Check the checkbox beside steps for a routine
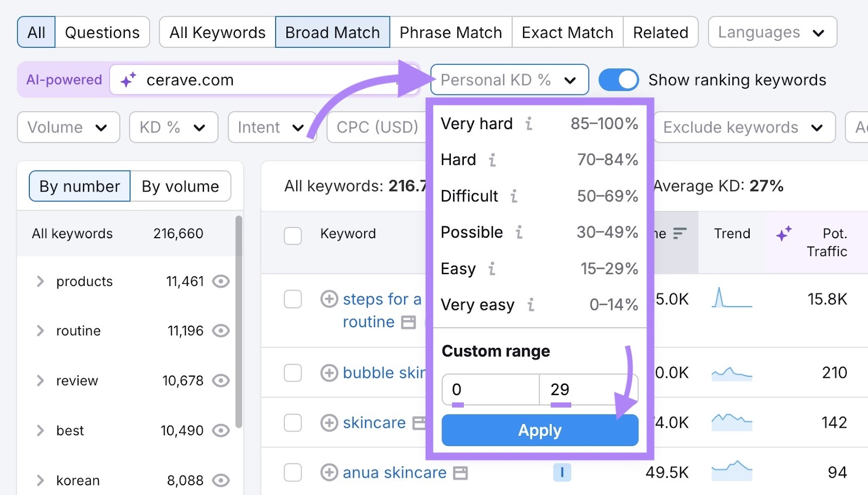The height and width of the screenshot is (495, 868). tap(293, 299)
